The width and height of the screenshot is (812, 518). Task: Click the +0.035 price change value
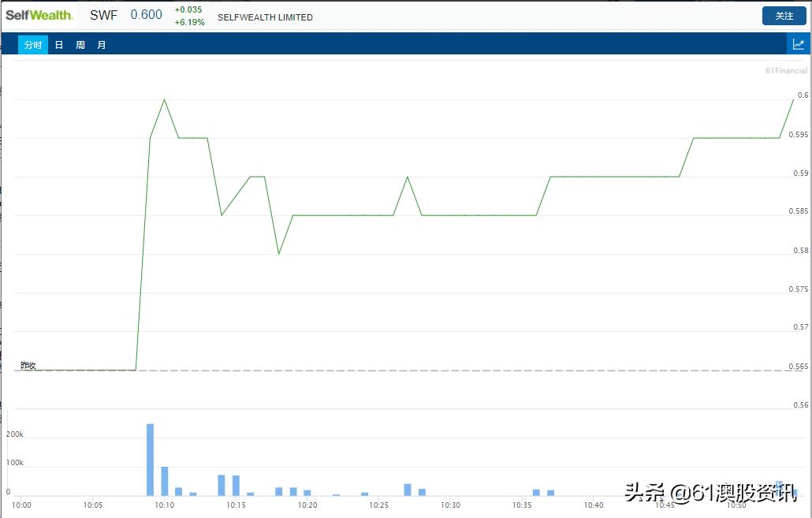188,9
